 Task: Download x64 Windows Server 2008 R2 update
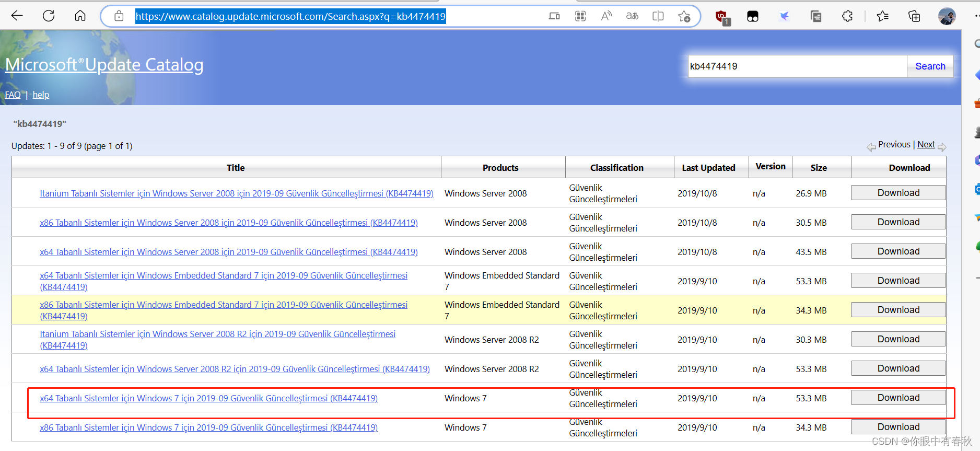[898, 368]
